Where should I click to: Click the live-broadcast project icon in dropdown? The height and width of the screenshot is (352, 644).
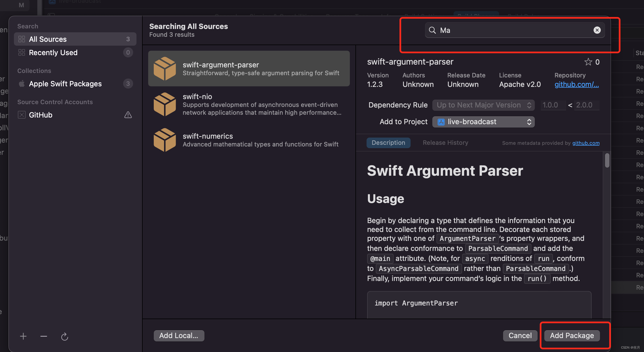(x=441, y=122)
